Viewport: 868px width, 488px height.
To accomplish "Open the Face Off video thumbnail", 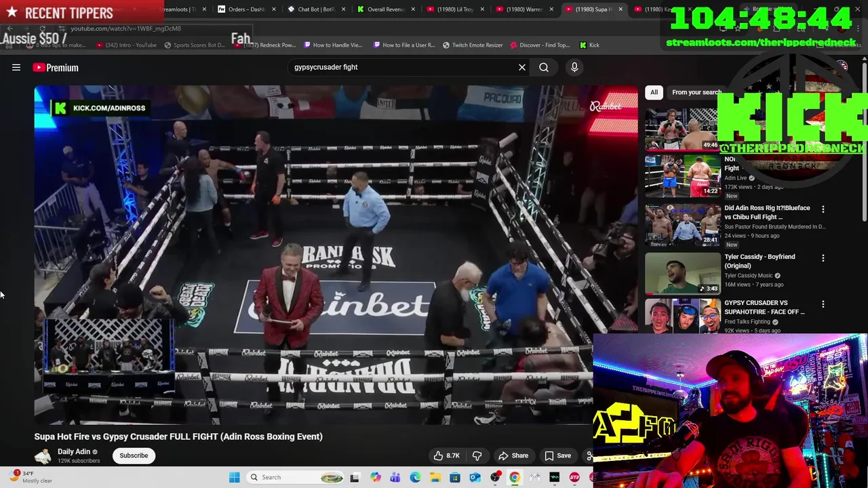I will [x=682, y=316].
